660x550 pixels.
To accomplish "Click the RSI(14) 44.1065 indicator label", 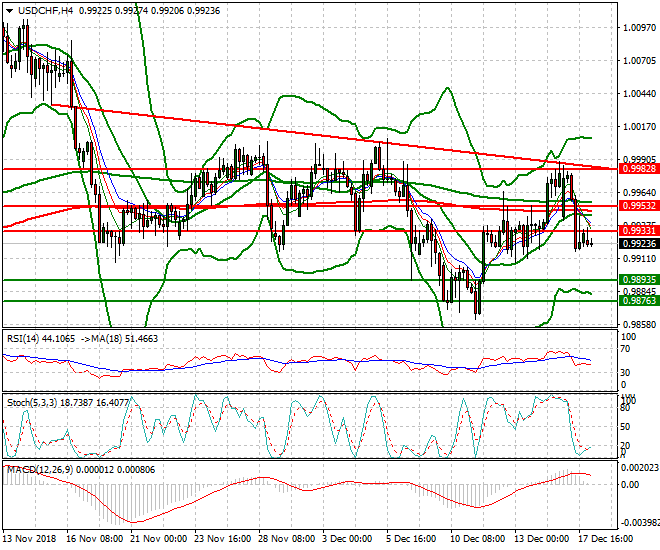I will point(41,339).
